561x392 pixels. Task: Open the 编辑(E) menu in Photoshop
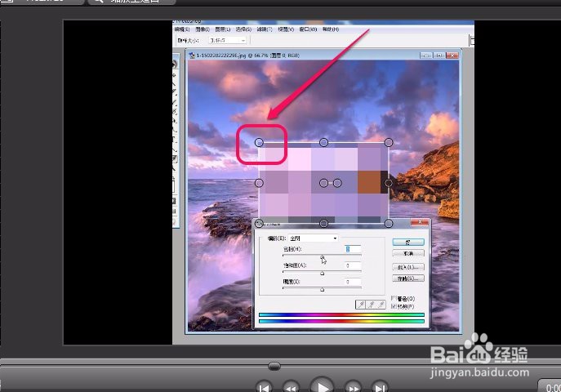pyautogui.click(x=182, y=29)
